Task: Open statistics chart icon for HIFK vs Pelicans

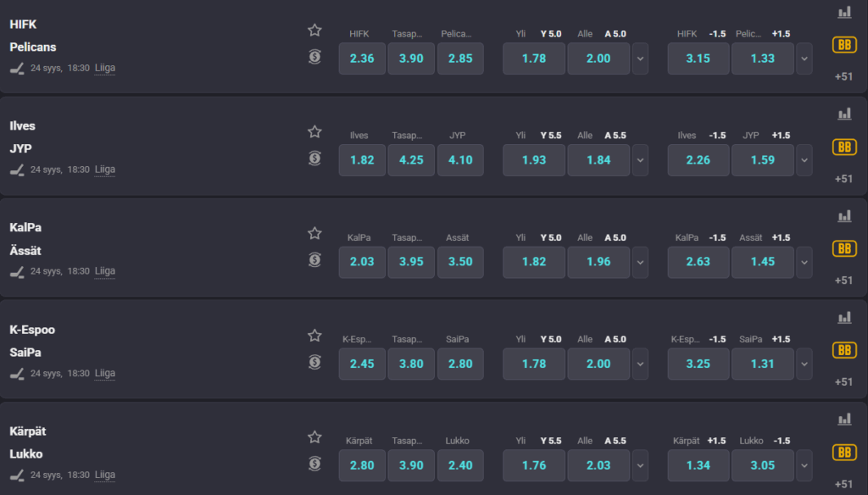Action: click(843, 12)
